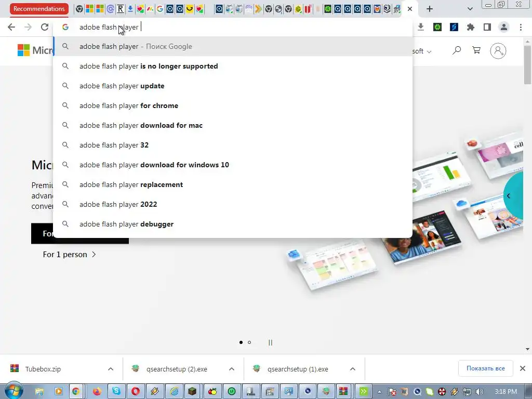Select suggestion 'adobe flash player - Поиск Google'
532x399 pixels.
(233, 46)
